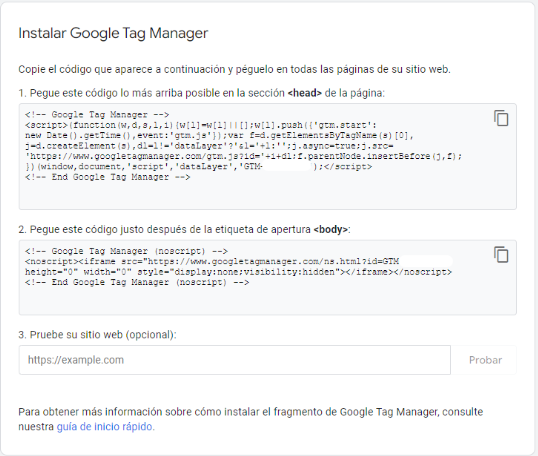Copy the head section script code
This screenshot has width=538, height=456.
tap(501, 118)
